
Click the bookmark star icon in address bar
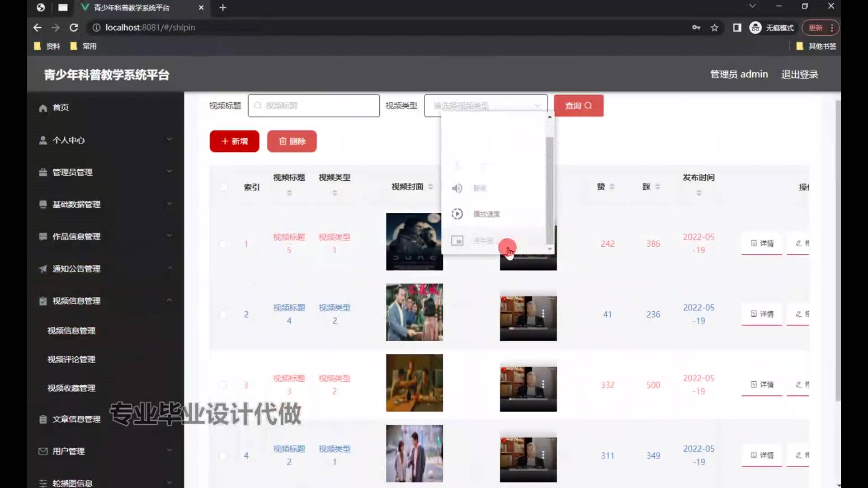714,28
